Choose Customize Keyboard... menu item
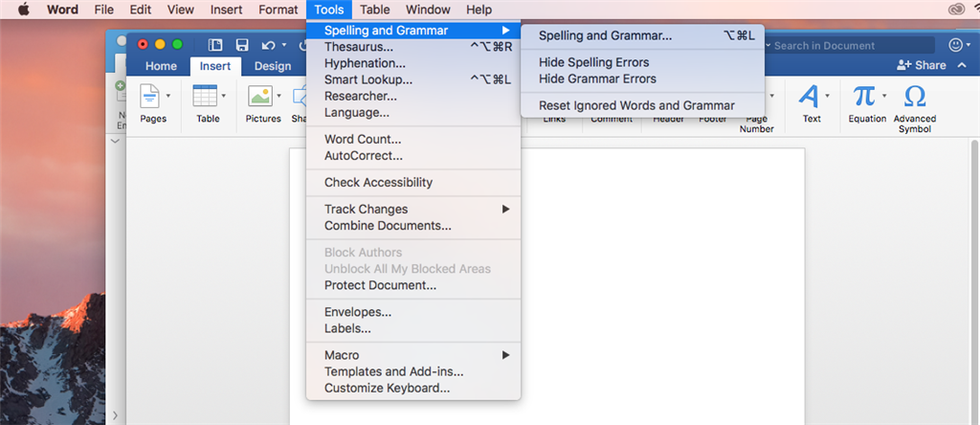Viewport: 980px width, 425px height. pyautogui.click(x=413, y=388)
